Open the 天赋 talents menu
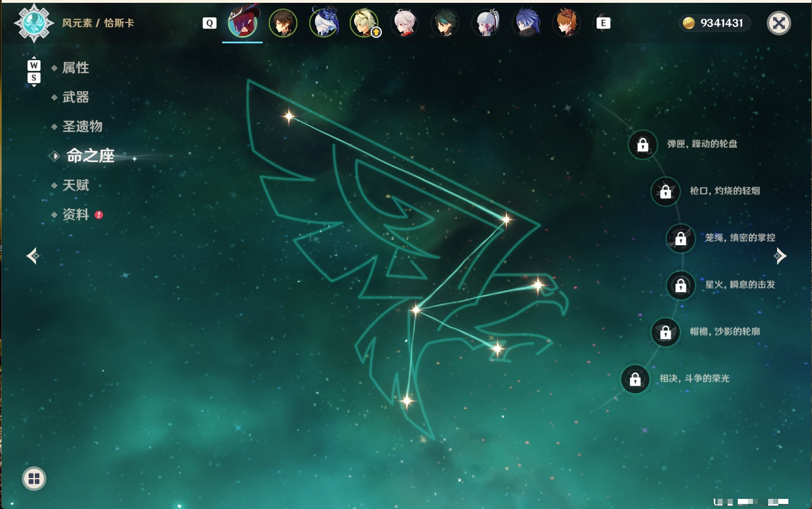 pyautogui.click(x=75, y=185)
